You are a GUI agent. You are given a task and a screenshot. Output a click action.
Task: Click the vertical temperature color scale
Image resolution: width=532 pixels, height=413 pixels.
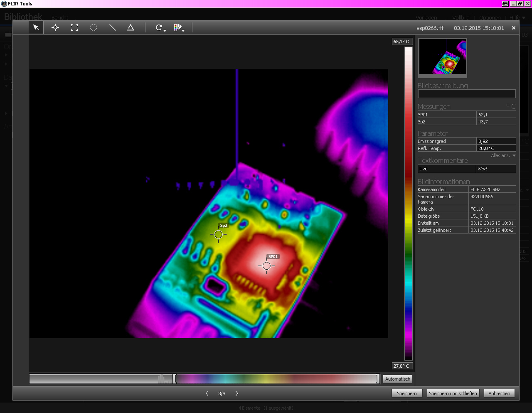(x=409, y=204)
